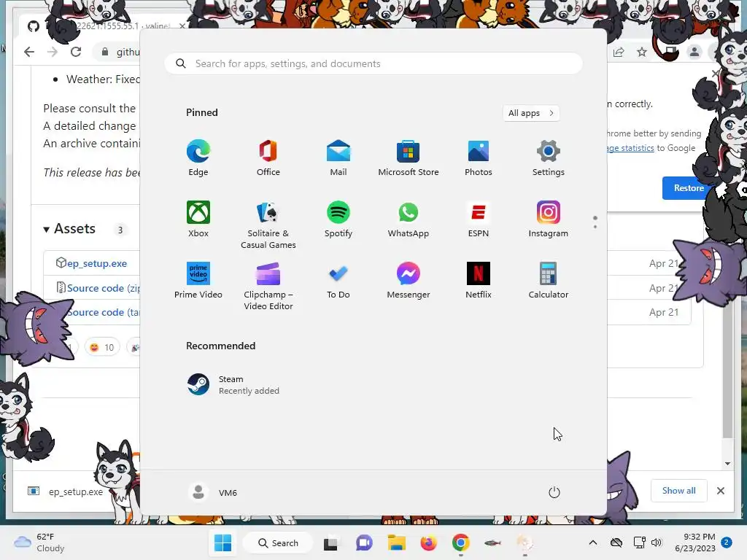Click the Windows Start button on taskbar
The width and height of the screenshot is (747, 560).
tap(222, 542)
